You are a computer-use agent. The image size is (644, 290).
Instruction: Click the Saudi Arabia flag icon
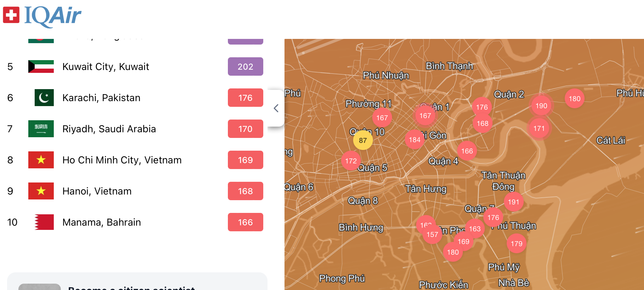click(x=41, y=129)
